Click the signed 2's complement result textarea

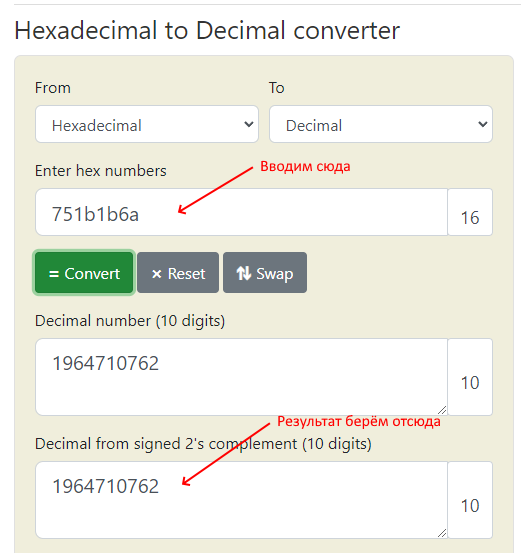[x=242, y=500]
